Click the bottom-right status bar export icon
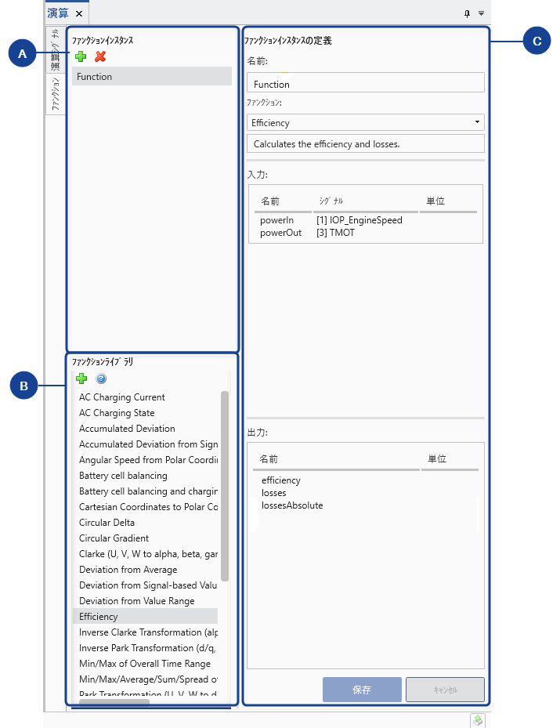The image size is (560, 728). [477, 720]
